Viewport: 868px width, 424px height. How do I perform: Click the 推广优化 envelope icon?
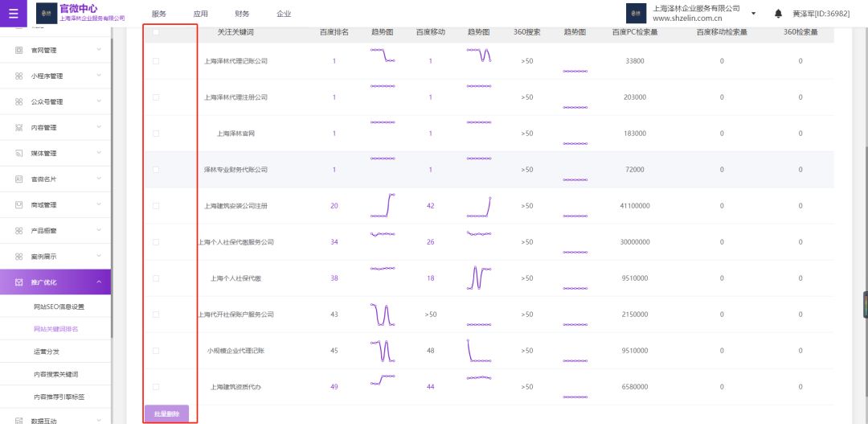coord(19,282)
